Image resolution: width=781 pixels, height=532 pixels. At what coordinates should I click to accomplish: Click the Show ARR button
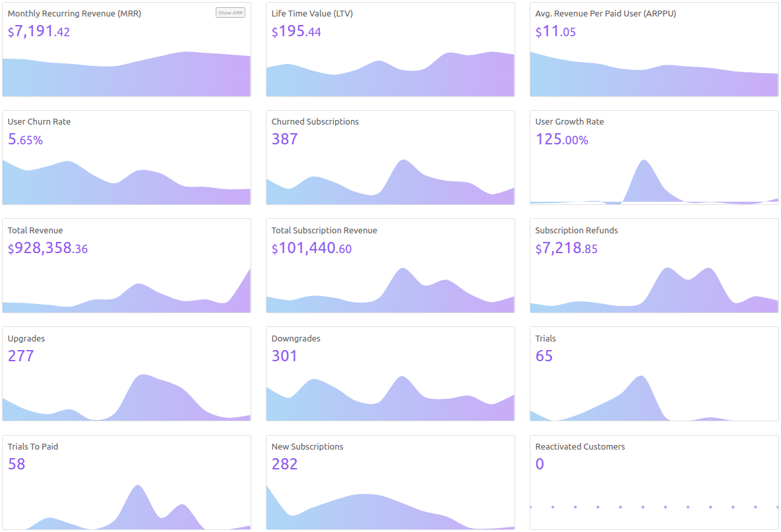230,13
